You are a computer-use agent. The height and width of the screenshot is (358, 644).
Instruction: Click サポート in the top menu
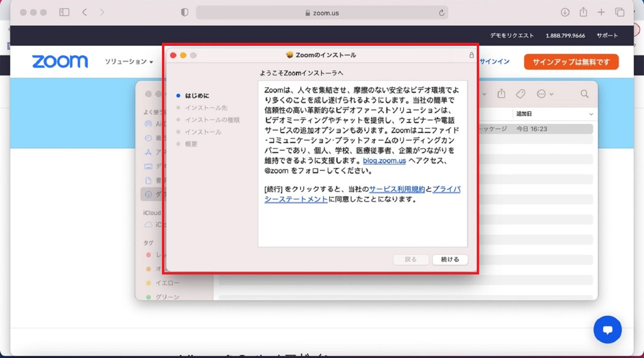click(607, 36)
